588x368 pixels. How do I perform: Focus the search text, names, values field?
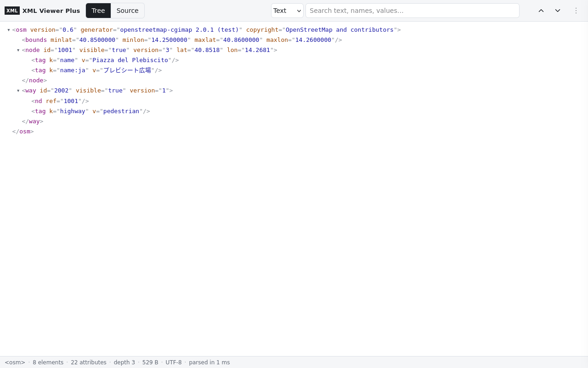[413, 11]
